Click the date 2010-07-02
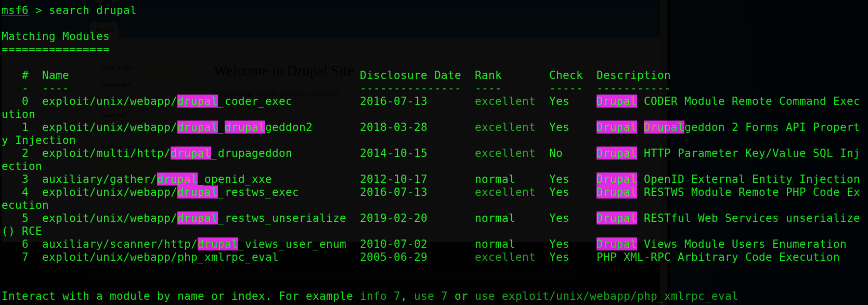The image size is (868, 305). click(x=394, y=244)
